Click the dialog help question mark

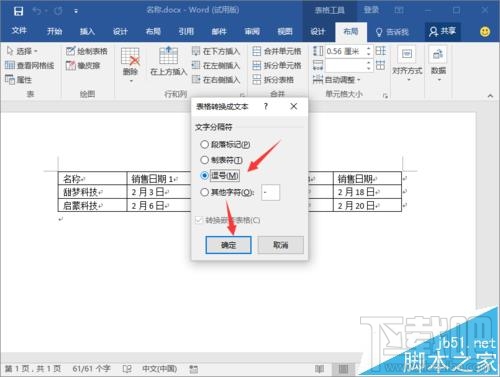coord(266,106)
